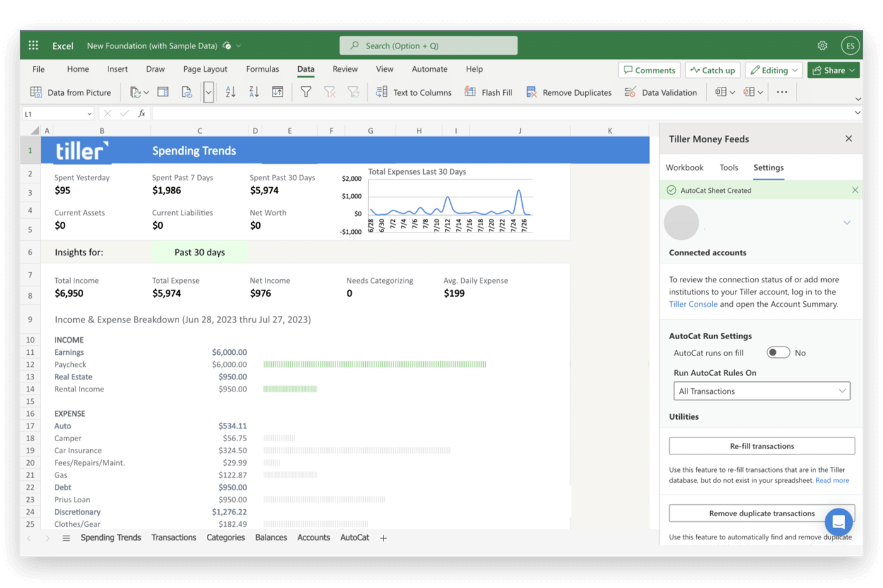Switch to the Tools tab in Tiller pane
The image size is (883, 588).
[x=728, y=168]
